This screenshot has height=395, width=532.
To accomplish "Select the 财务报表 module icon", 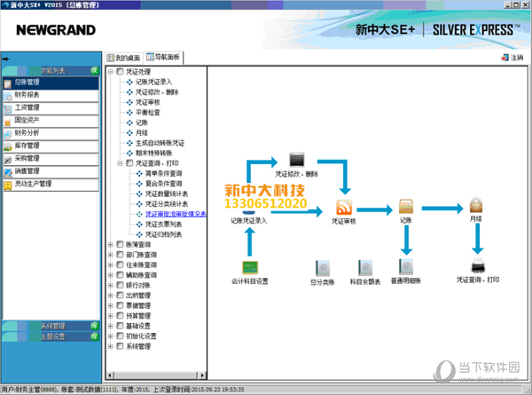I will pyautogui.click(x=8, y=96).
